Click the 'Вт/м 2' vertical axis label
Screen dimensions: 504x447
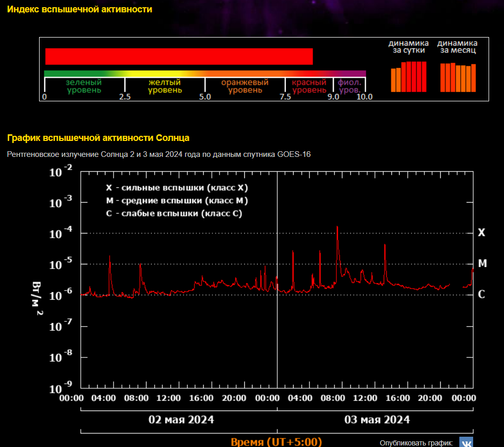37,298
